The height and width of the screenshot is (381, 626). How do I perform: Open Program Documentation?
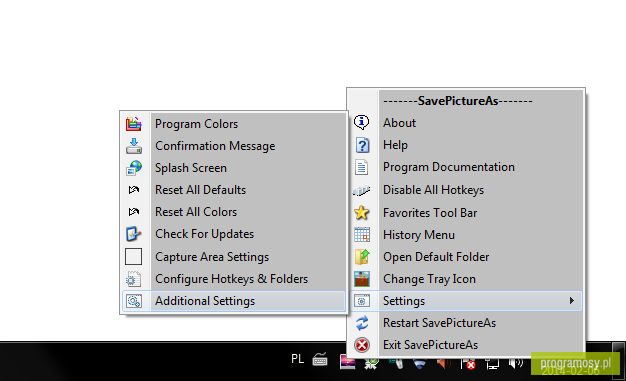pos(466,167)
